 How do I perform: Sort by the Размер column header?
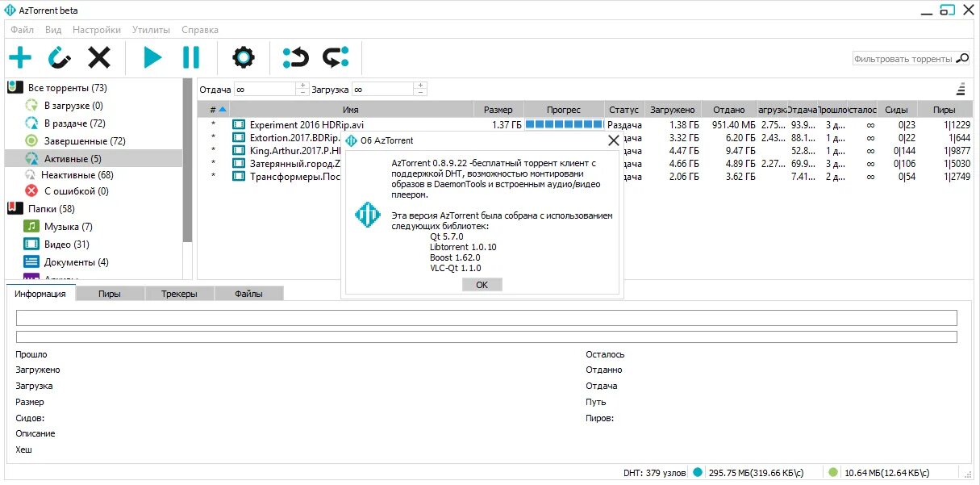[x=498, y=110]
